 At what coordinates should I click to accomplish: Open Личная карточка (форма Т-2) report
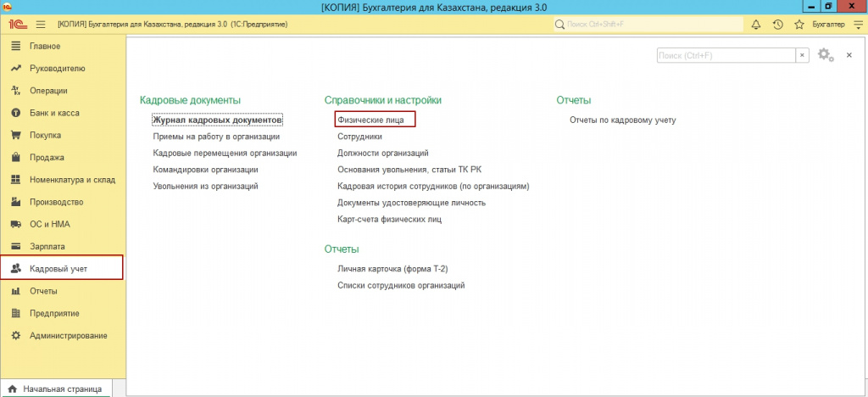pos(392,269)
